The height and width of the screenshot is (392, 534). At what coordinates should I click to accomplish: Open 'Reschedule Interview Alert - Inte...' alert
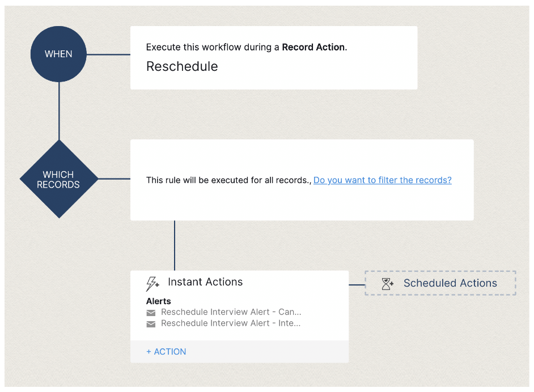point(231,323)
